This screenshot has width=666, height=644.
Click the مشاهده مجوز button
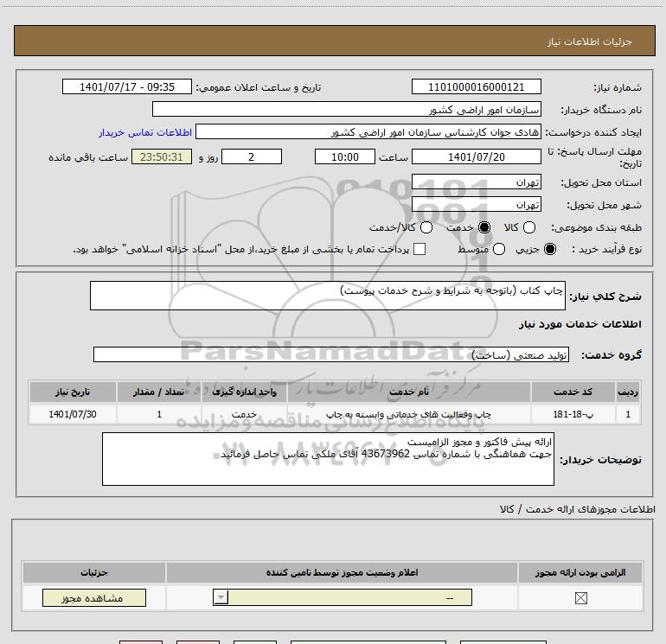click(x=94, y=597)
